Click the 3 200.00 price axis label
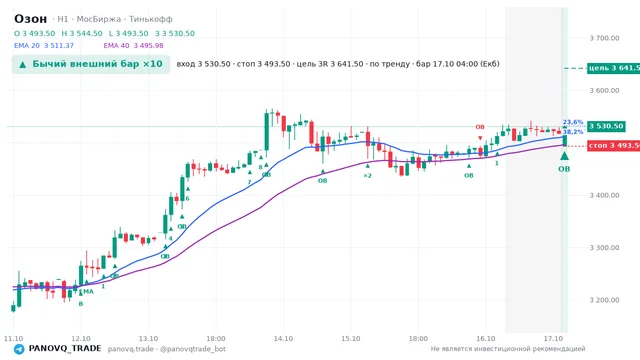 tap(604, 300)
